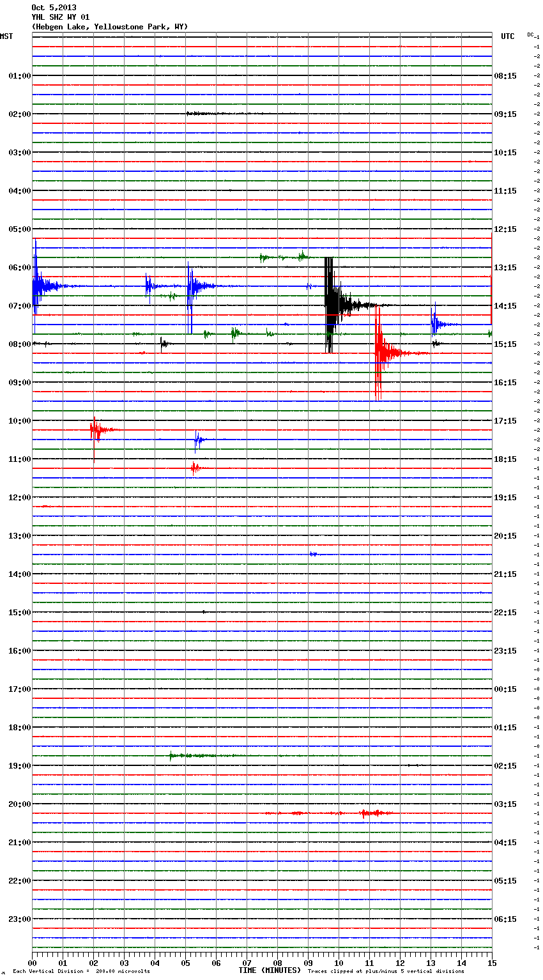Select the '05:00' MST hour label
This screenshot has width=543, height=980.
coord(20,229)
